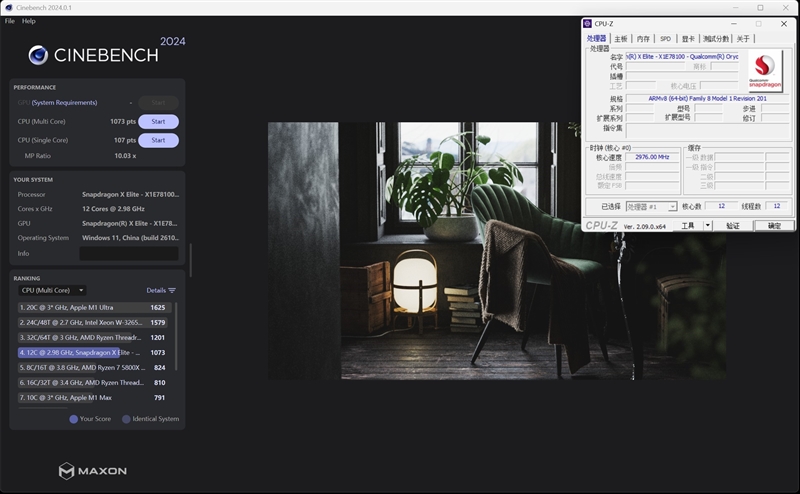
Task: Click the Operating System Windows 11 value
Action: point(131,238)
